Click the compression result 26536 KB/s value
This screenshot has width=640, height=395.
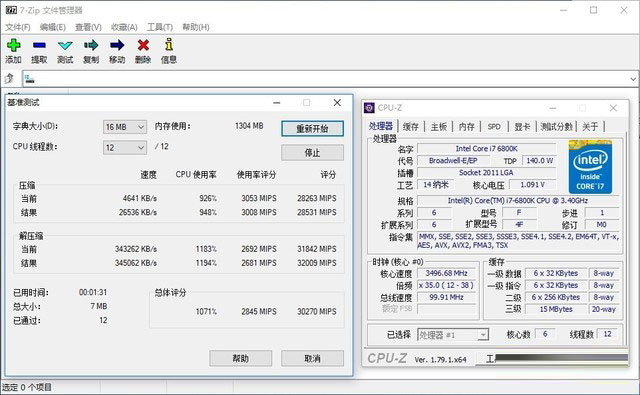click(138, 212)
